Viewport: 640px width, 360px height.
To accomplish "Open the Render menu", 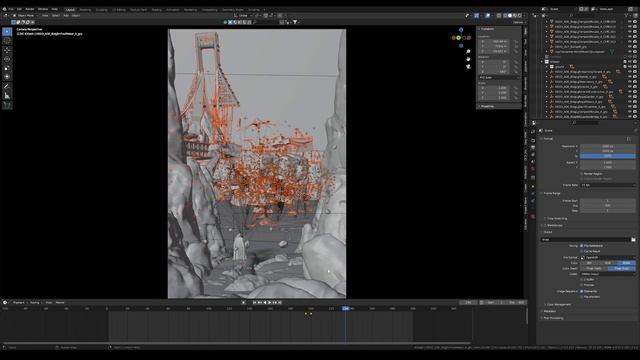I will (30, 9).
